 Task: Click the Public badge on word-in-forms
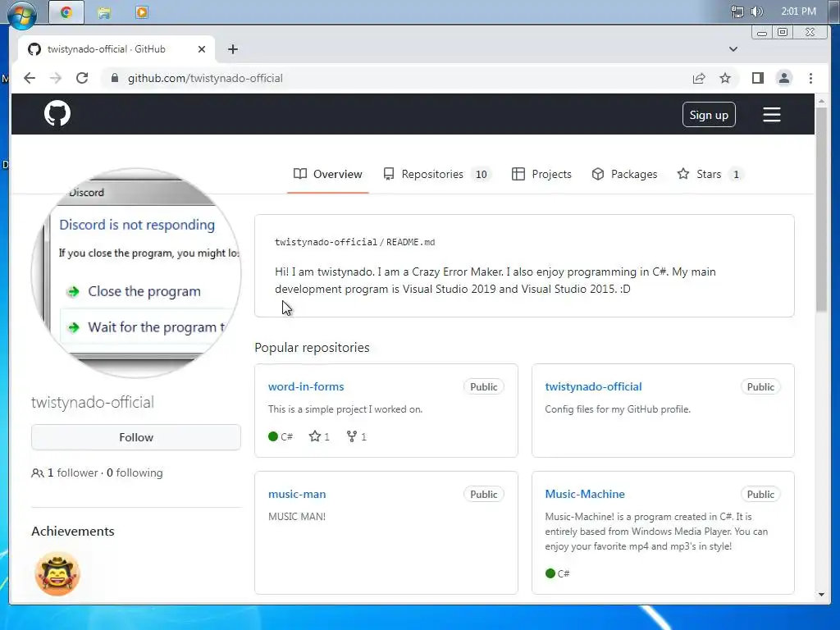[x=483, y=387]
